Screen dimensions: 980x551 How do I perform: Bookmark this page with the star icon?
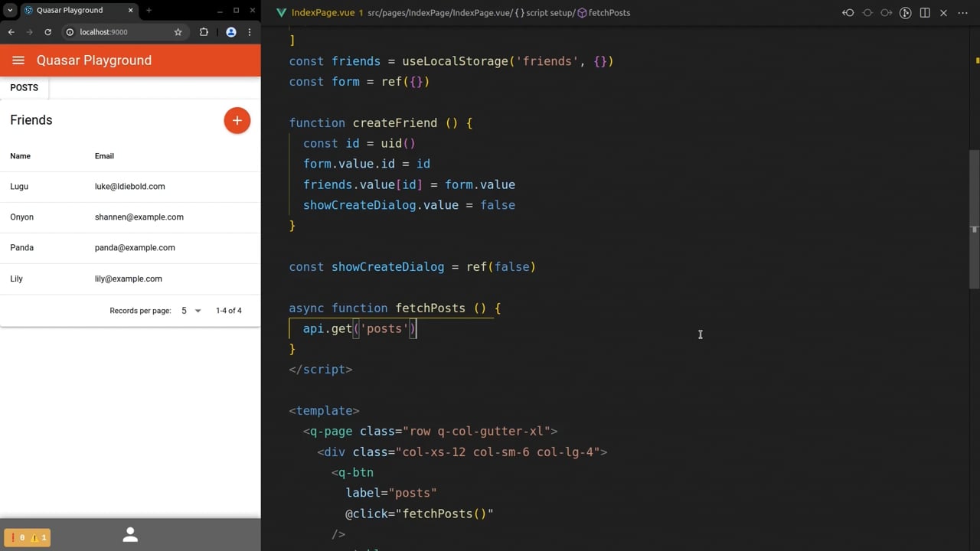[x=178, y=32]
